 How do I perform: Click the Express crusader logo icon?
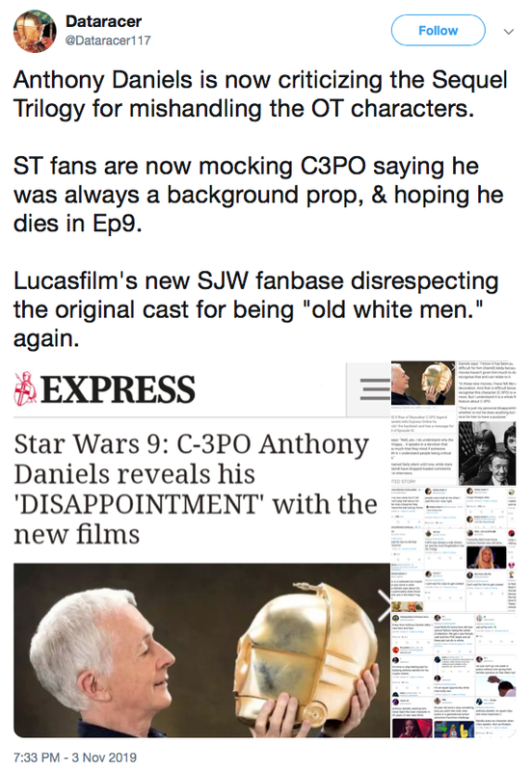(25, 388)
